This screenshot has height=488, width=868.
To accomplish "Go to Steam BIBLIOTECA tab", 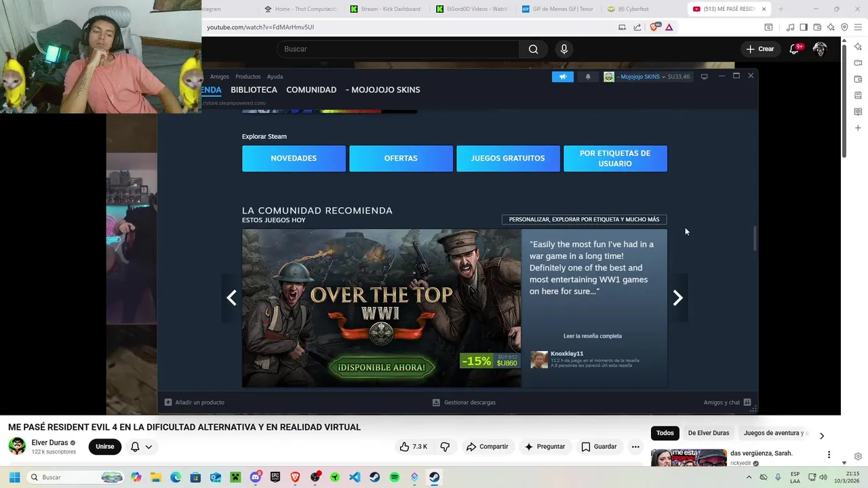I will (x=254, y=89).
